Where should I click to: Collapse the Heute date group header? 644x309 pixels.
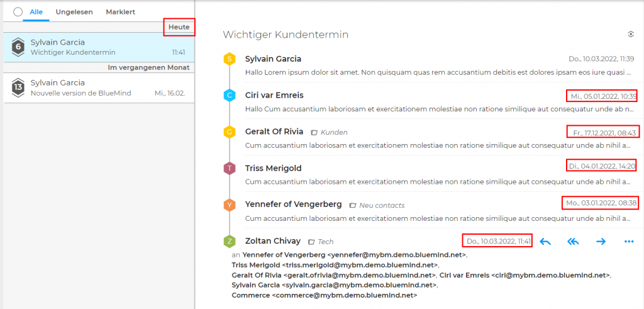pos(179,27)
